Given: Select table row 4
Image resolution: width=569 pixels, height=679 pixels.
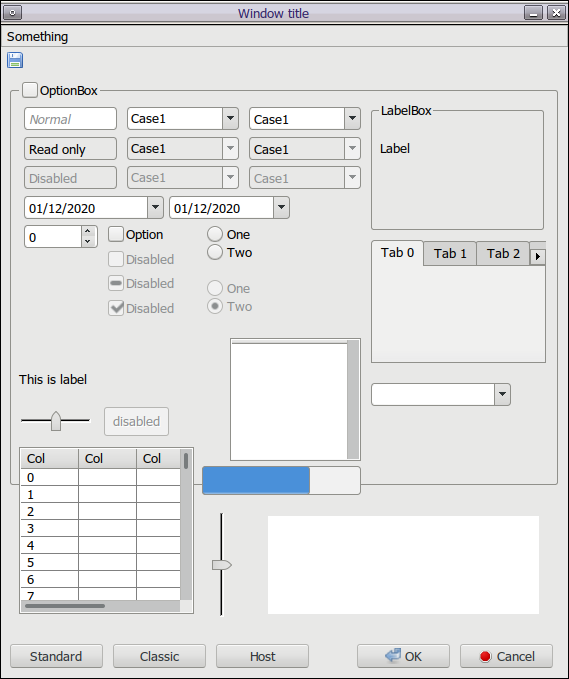Looking at the screenshot, I should click(100, 545).
